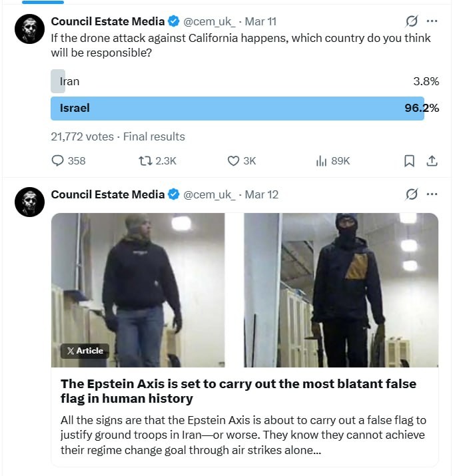Click Grok icon on the Mar 12 post
The image size is (461, 476).
(412, 194)
